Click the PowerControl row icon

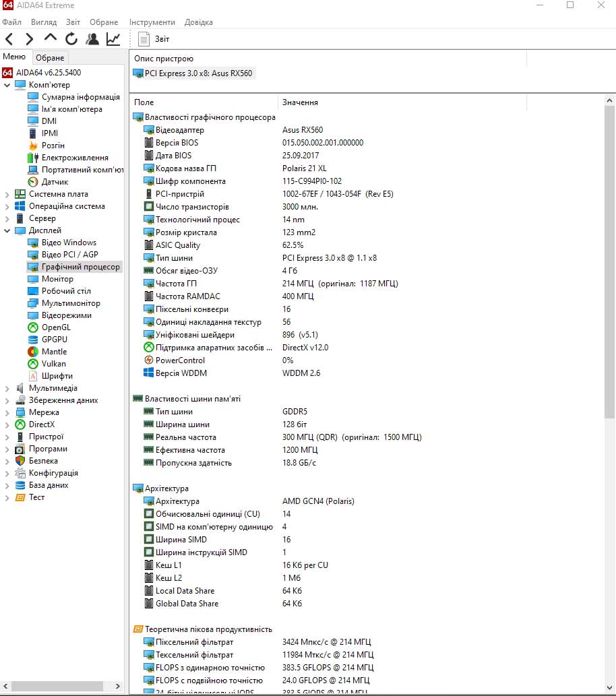pyautogui.click(x=149, y=360)
